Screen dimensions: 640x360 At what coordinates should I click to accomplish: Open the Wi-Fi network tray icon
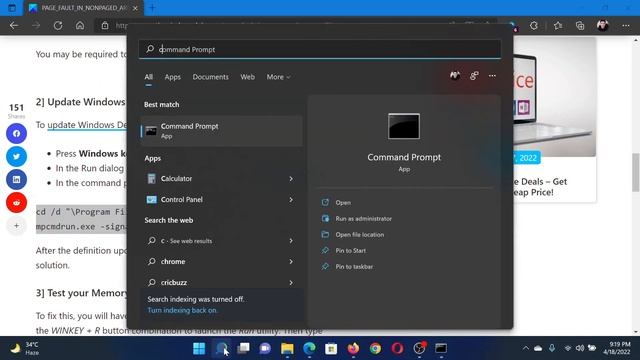(567, 348)
